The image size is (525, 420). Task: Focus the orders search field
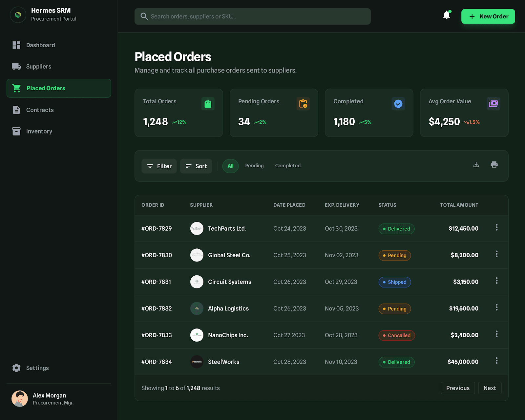(x=253, y=16)
